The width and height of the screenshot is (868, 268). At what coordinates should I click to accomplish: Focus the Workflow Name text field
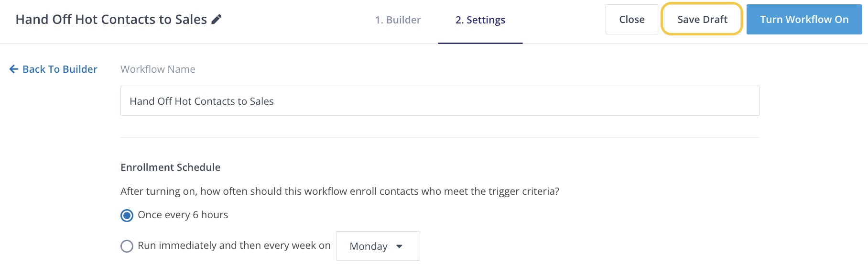[440, 101]
